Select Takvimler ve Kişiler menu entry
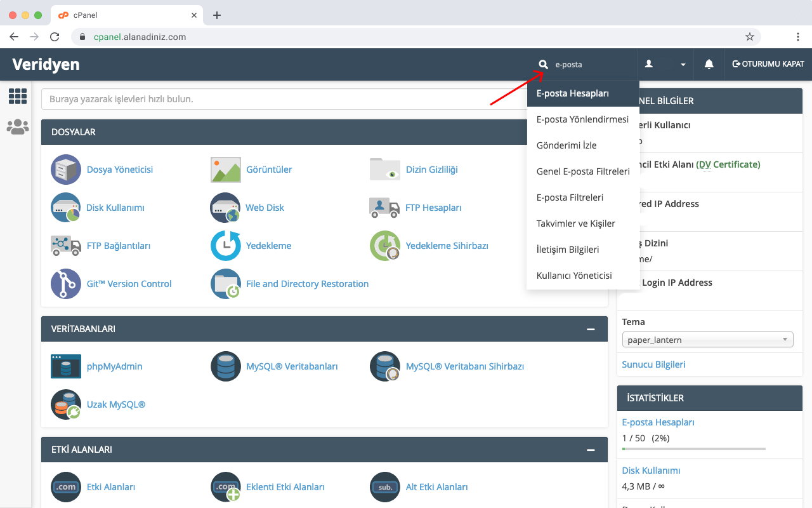The image size is (812, 508). pyautogui.click(x=575, y=224)
